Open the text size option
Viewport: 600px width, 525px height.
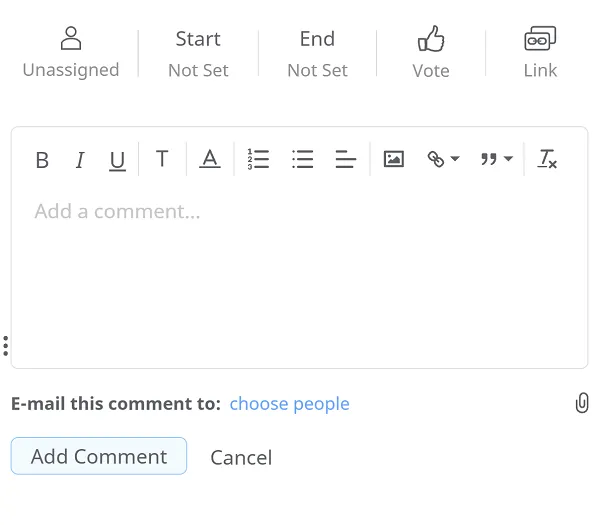pos(162,159)
